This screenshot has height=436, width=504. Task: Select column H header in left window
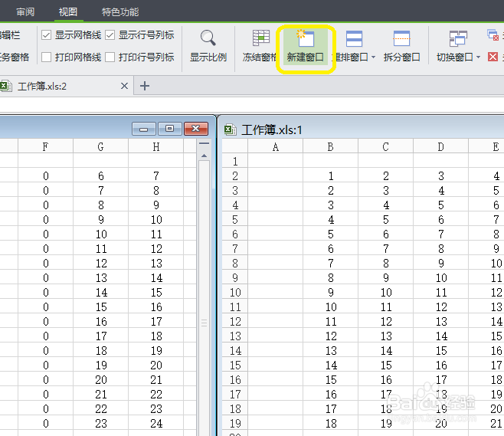tap(156, 146)
